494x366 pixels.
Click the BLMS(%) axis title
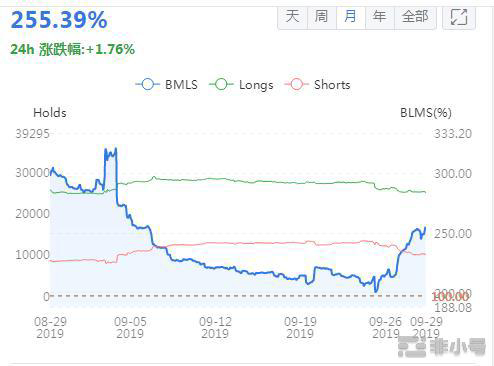[x=426, y=113]
